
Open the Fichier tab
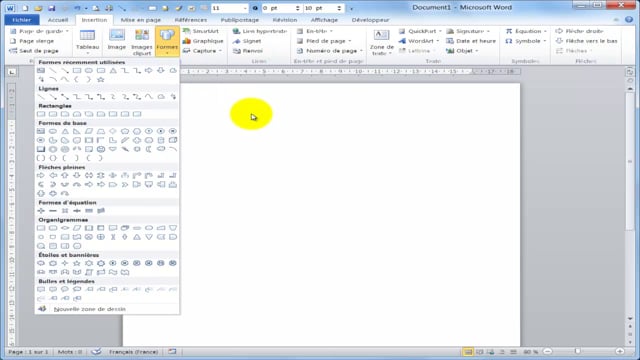(x=22, y=20)
